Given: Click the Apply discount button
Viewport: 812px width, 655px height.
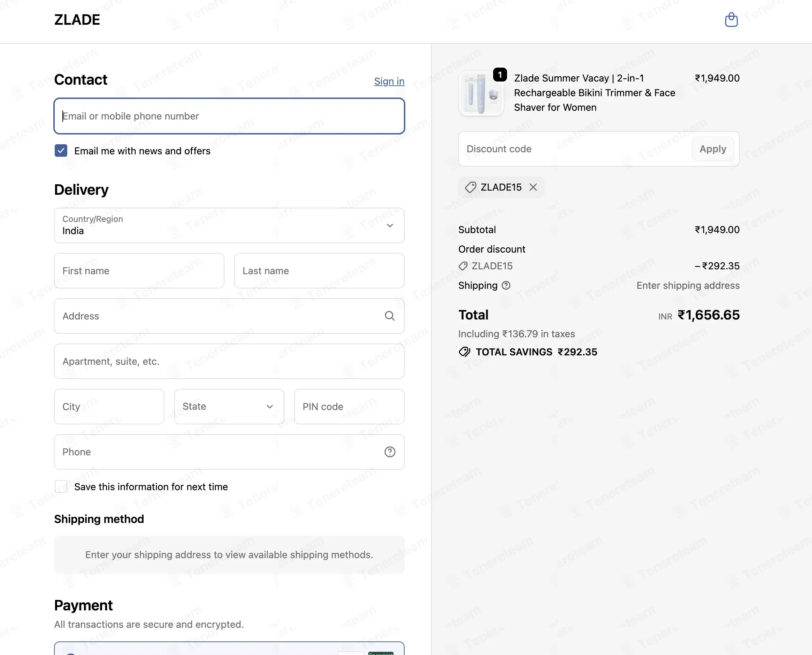Looking at the screenshot, I should click(712, 149).
